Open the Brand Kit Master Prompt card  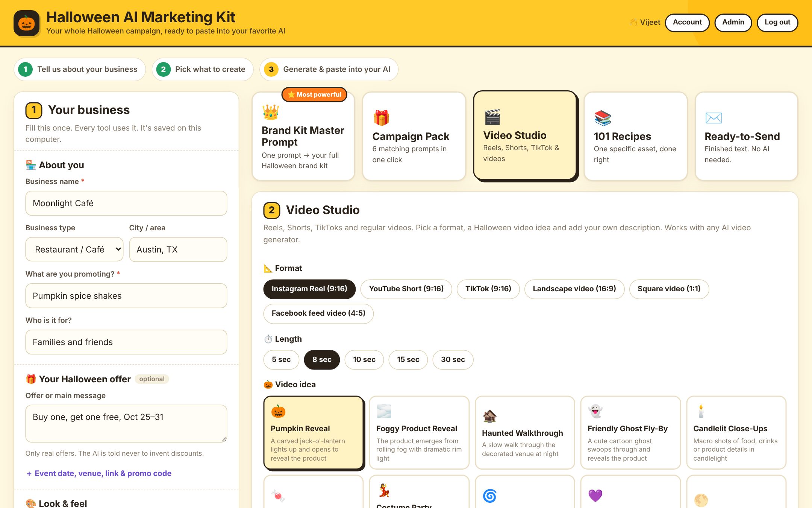tap(303, 136)
